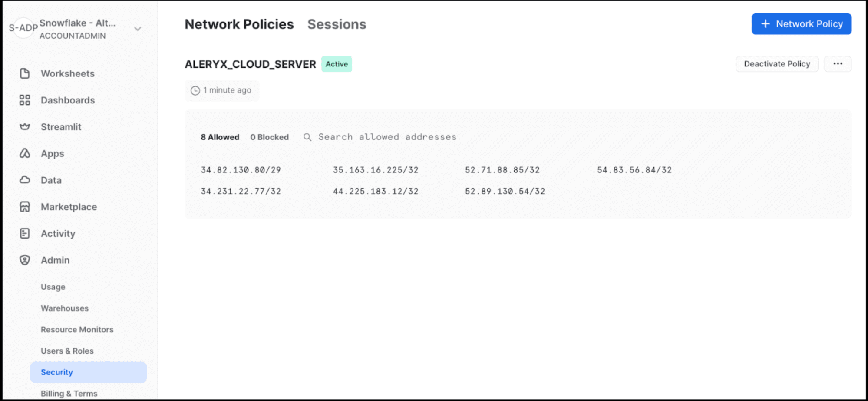This screenshot has width=868, height=401.
Task: Open Resource Monitors page
Action: pyautogui.click(x=77, y=329)
